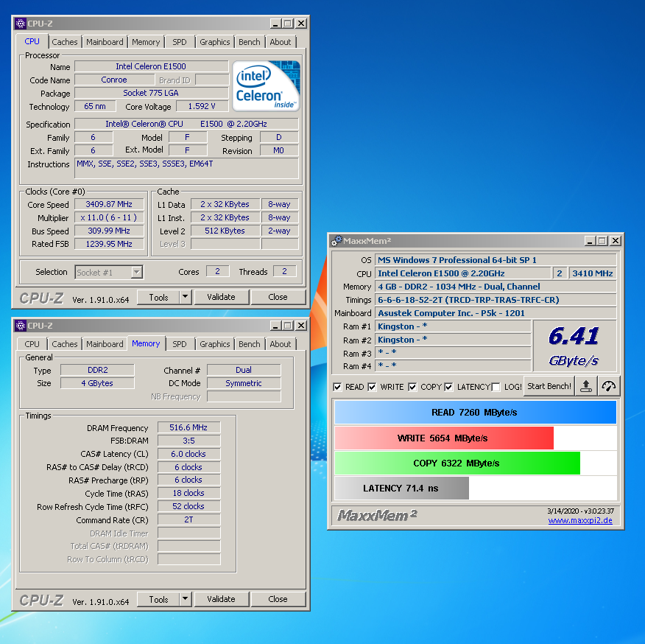The image size is (645, 644).
Task: Open the Socket #1 selection dropdown
Action: [136, 272]
